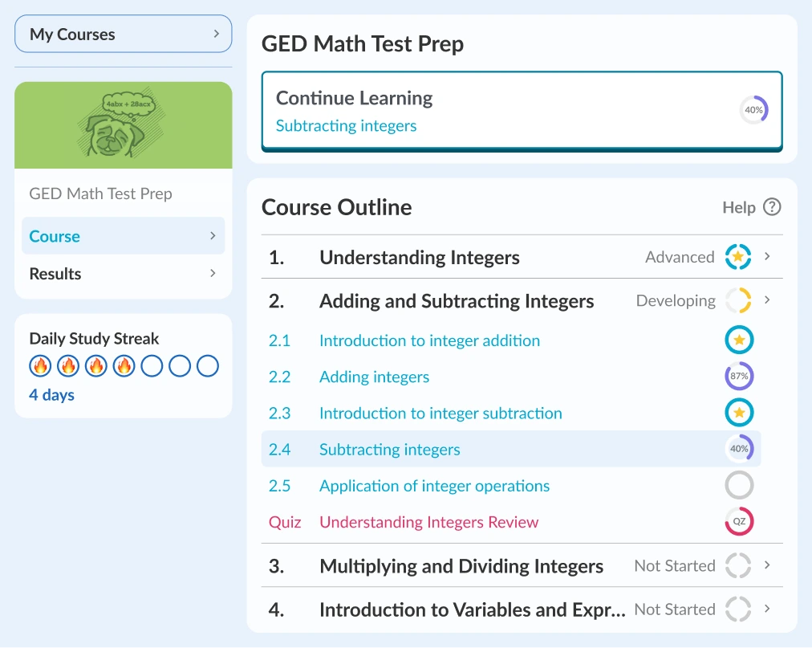Click the Developing progress ring for unit 2

(x=738, y=301)
